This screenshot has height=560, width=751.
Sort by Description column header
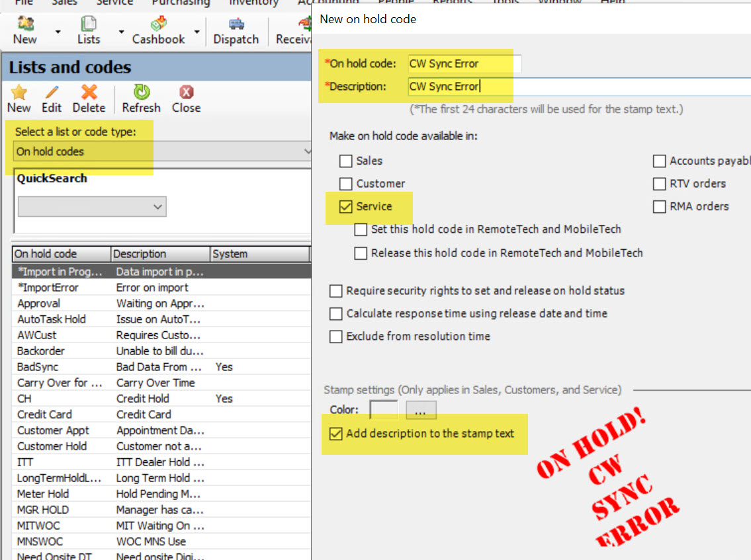click(x=160, y=254)
